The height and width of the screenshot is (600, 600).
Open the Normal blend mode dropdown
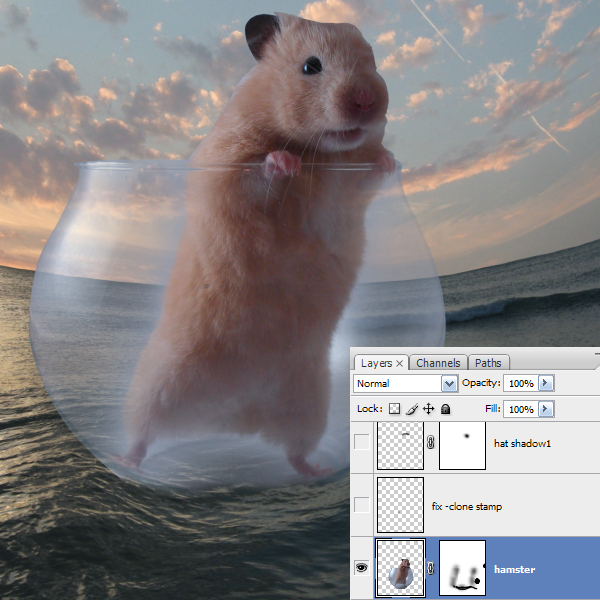click(x=449, y=384)
